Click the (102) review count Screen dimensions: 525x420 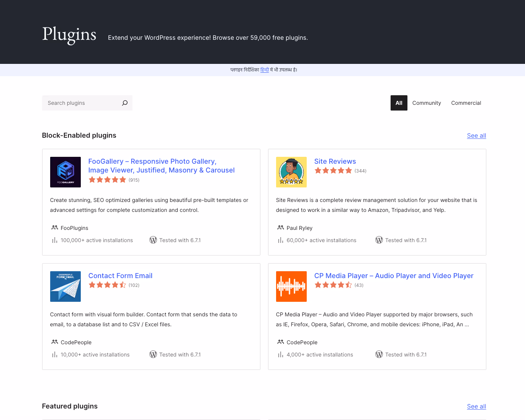point(134,285)
